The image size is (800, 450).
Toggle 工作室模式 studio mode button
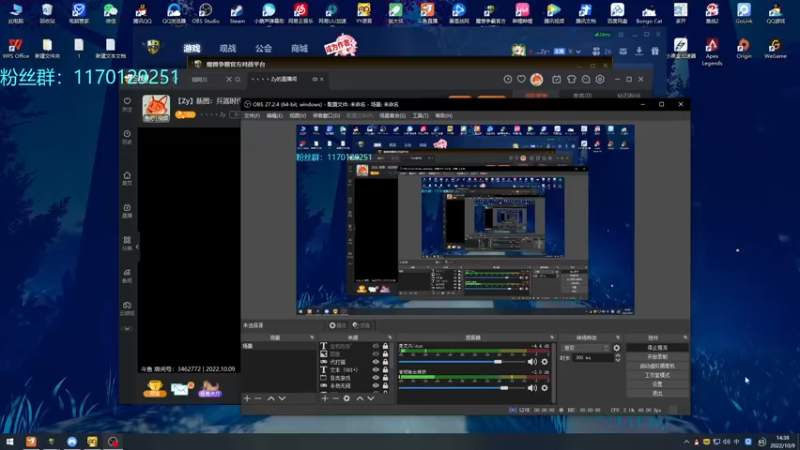pyautogui.click(x=657, y=375)
